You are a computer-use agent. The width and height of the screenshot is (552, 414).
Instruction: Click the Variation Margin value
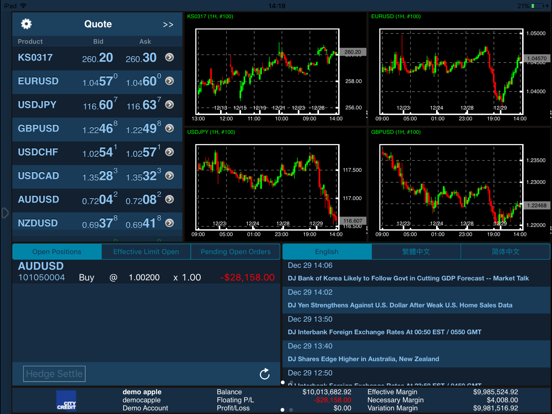[496, 408]
